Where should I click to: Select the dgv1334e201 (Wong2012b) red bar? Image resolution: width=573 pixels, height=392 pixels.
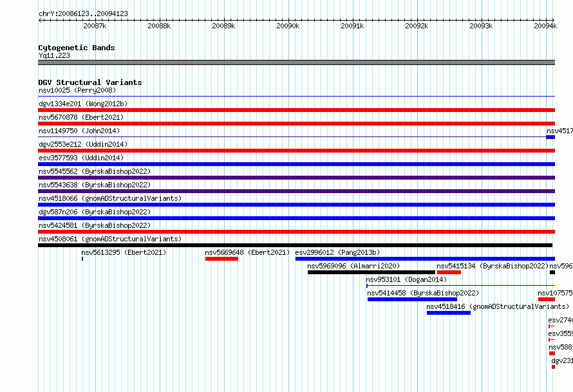click(x=296, y=110)
